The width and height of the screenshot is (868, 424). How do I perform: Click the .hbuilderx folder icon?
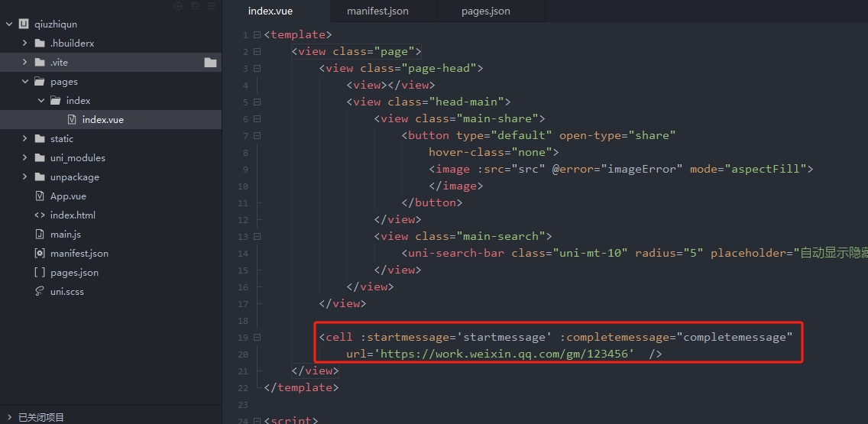[39, 44]
